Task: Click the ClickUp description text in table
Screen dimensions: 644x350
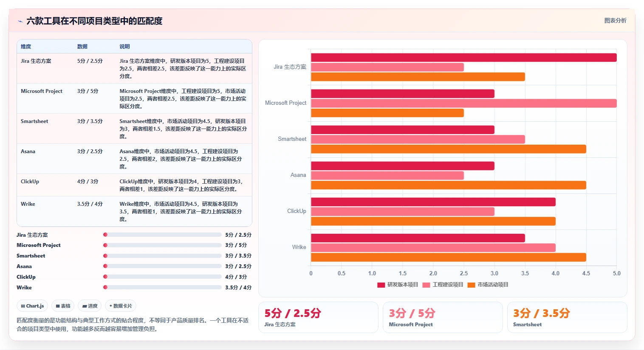Action: [x=181, y=185]
